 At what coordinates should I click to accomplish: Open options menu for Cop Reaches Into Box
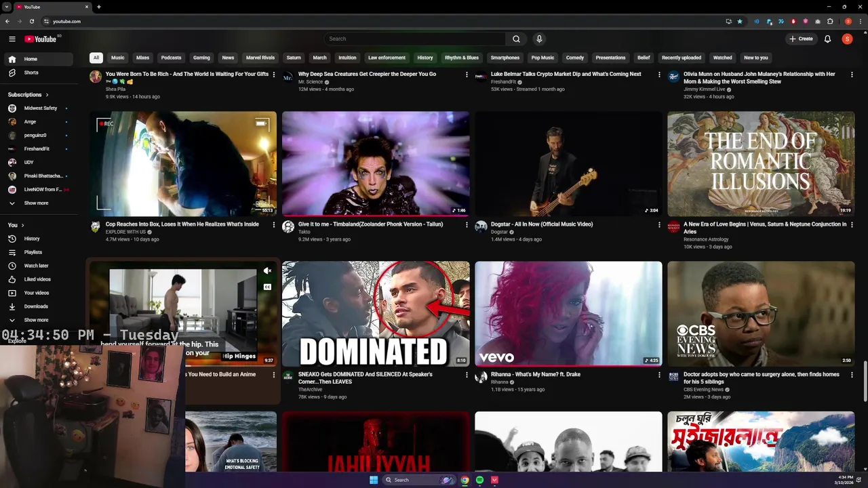pos(274,224)
